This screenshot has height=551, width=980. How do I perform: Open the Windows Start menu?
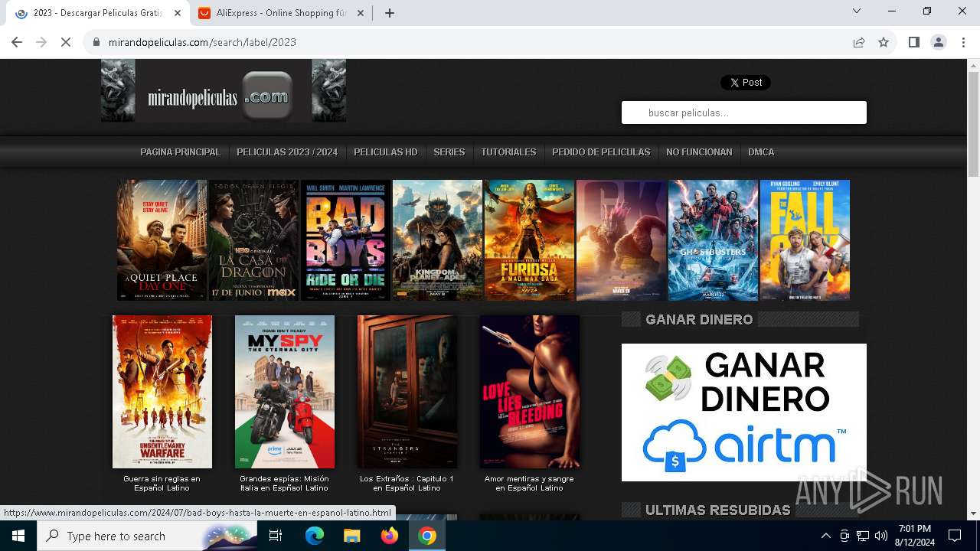pyautogui.click(x=18, y=536)
